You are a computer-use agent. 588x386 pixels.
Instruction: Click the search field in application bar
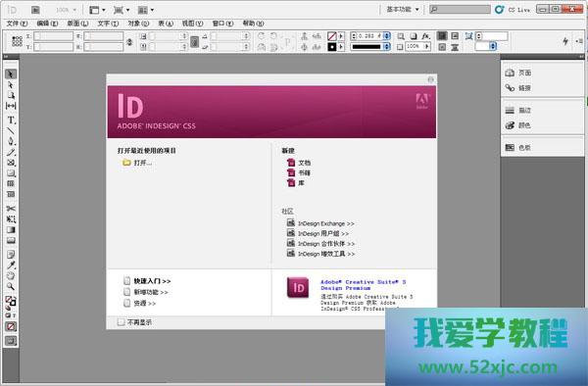click(x=461, y=10)
